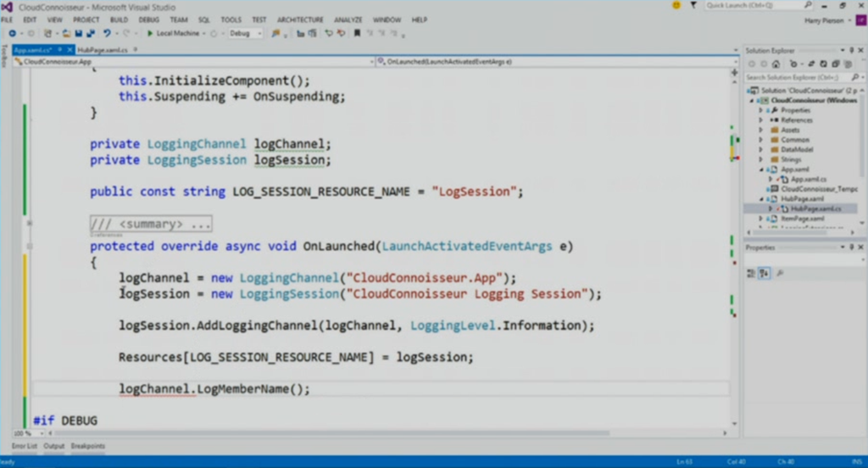
Task: Start debugging with the green play icon
Action: pos(149,33)
